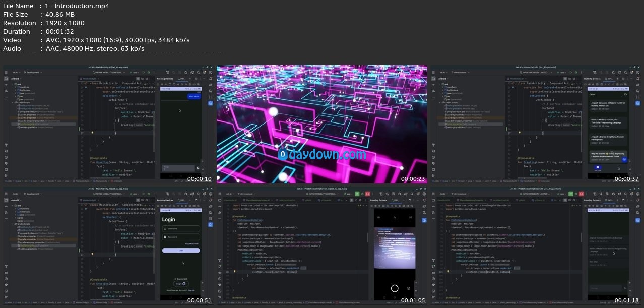This screenshot has width=644, height=308.
Task: Click the chat send arrow in the 00:01:18 frame
Action: [x=625, y=288]
